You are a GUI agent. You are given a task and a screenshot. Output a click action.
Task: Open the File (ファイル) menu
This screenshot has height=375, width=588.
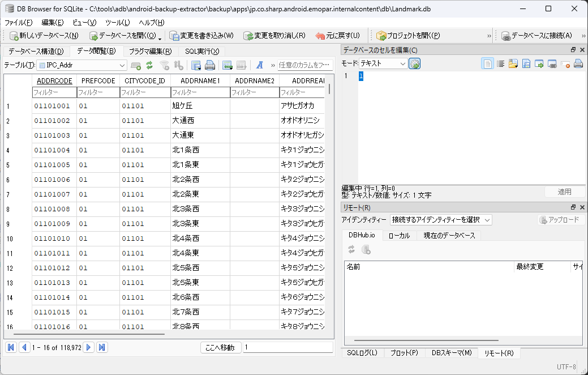pos(19,23)
